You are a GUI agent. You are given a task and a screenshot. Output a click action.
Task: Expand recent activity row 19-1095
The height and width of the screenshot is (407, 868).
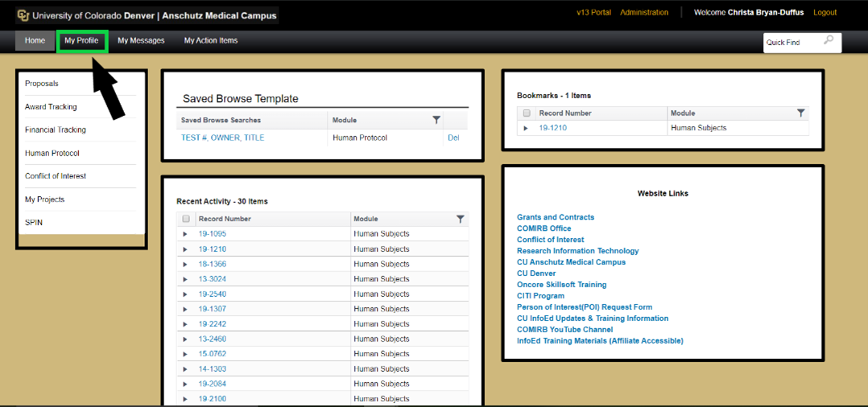pos(185,234)
